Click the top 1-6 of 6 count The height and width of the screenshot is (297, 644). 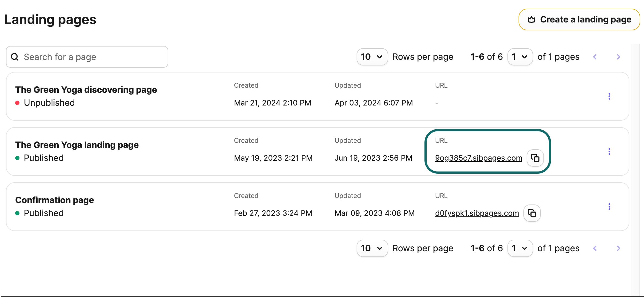(x=486, y=57)
